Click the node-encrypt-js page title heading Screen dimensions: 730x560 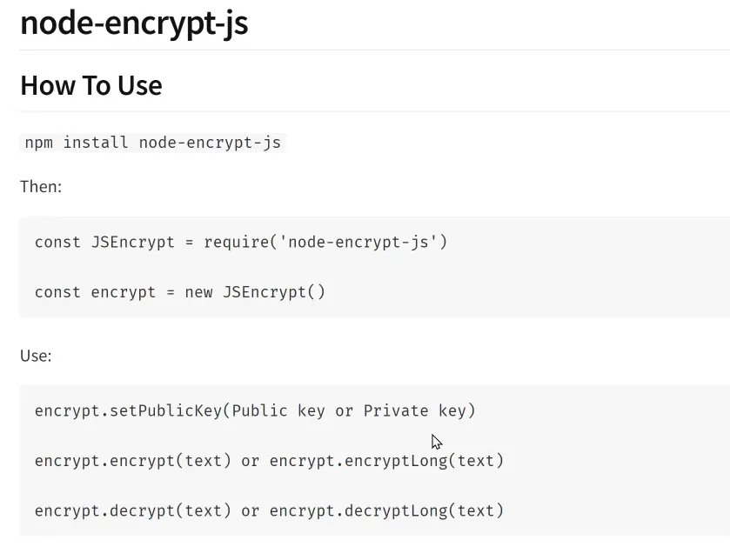coord(134,23)
